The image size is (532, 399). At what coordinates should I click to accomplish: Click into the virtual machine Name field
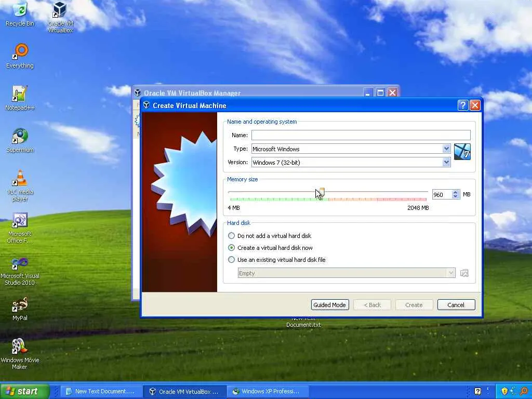click(361, 135)
